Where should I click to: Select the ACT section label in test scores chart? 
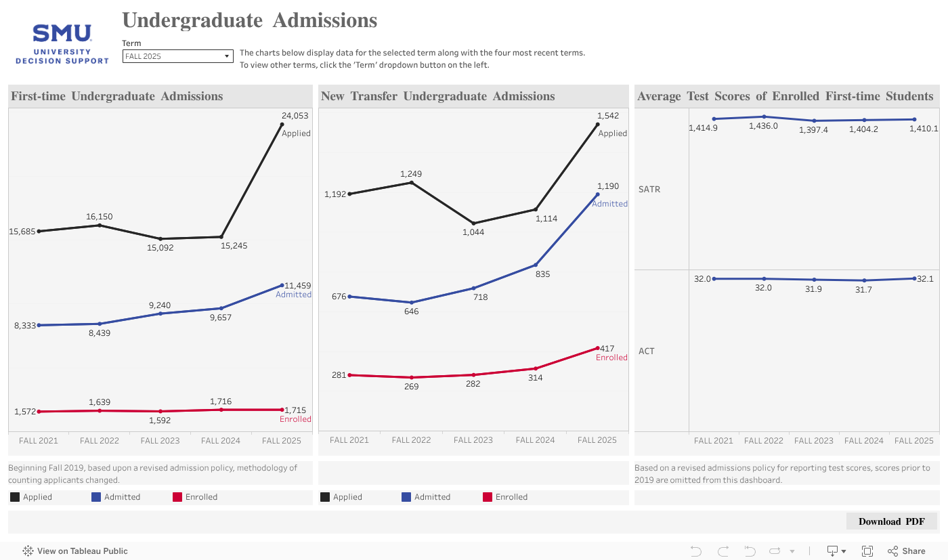tap(647, 351)
